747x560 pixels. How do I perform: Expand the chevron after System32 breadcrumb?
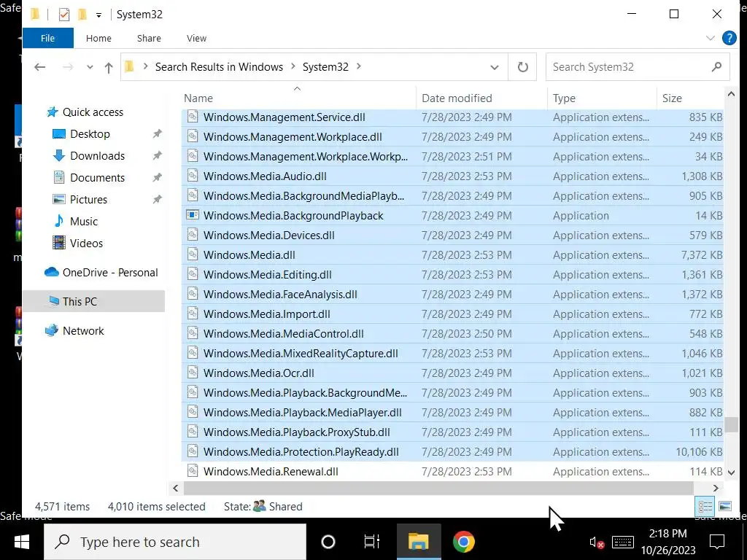tap(359, 66)
